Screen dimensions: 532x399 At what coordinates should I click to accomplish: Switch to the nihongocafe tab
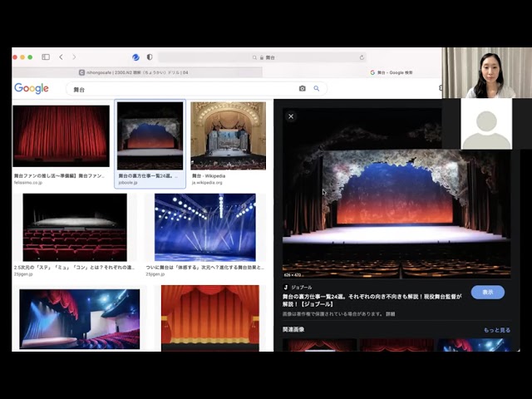pos(137,72)
